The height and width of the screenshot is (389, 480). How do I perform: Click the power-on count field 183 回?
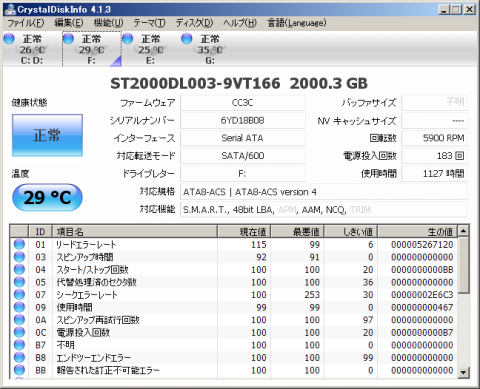tap(434, 156)
